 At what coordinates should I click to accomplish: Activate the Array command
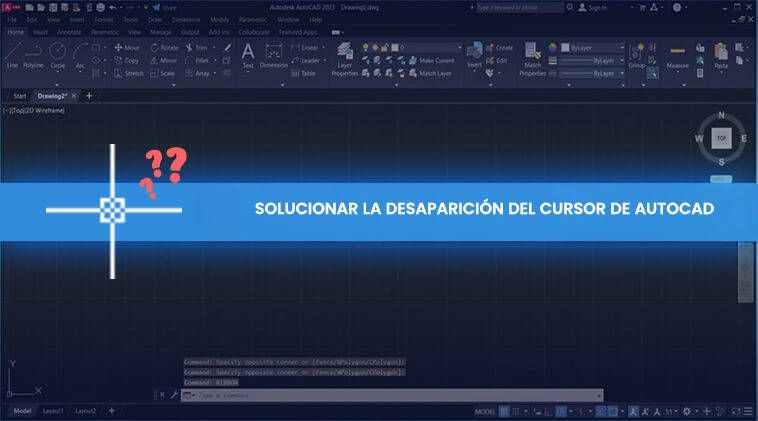197,73
